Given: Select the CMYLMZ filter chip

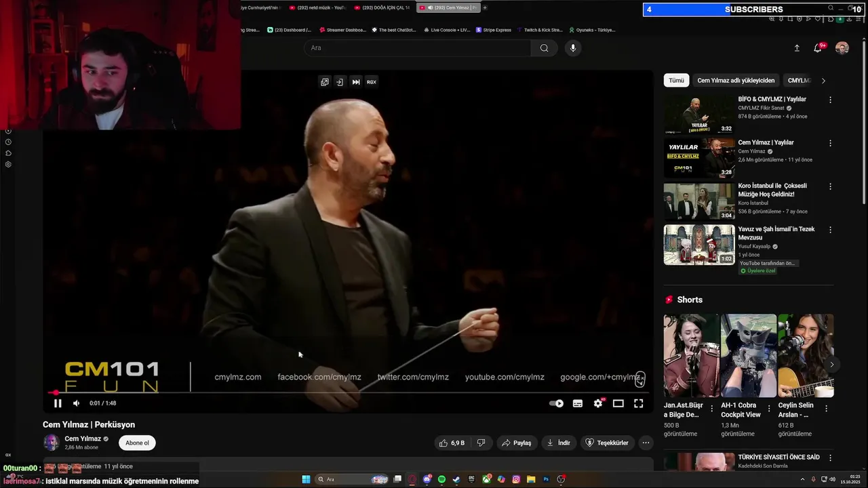Looking at the screenshot, I should pyautogui.click(x=799, y=81).
